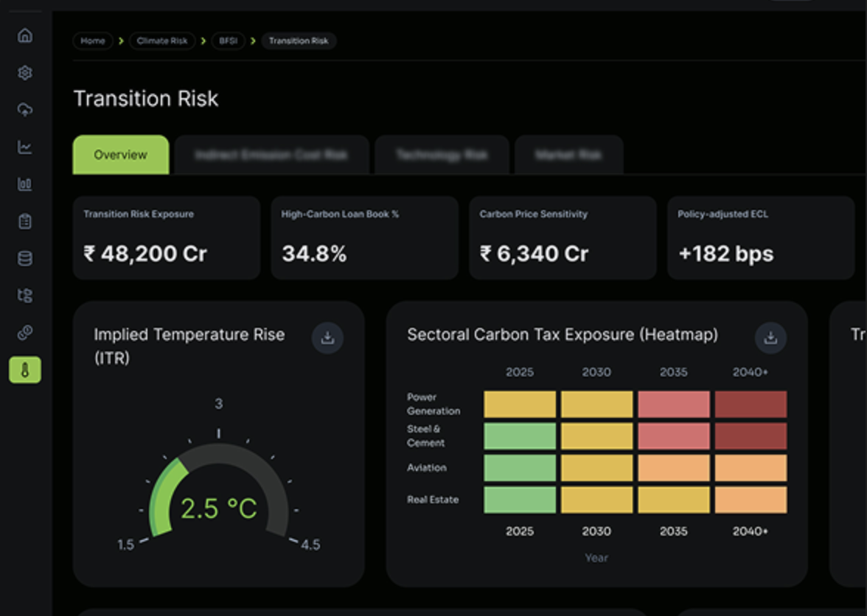Select Power Generation 2040+ dark red cell

click(751, 405)
